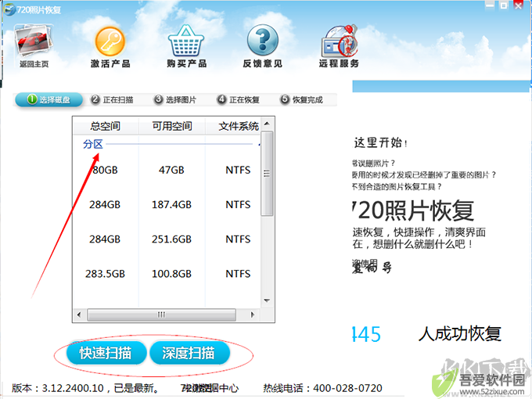Screen dimensions: 532x399
Task: Select partition with 251.6GB free
Action: [167, 239]
